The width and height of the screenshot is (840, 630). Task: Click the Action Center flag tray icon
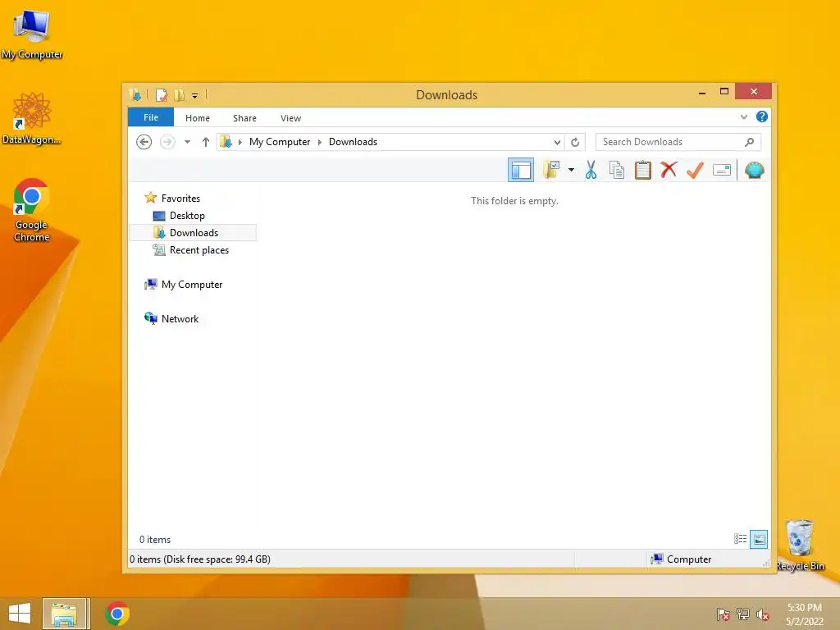pyautogui.click(x=724, y=614)
